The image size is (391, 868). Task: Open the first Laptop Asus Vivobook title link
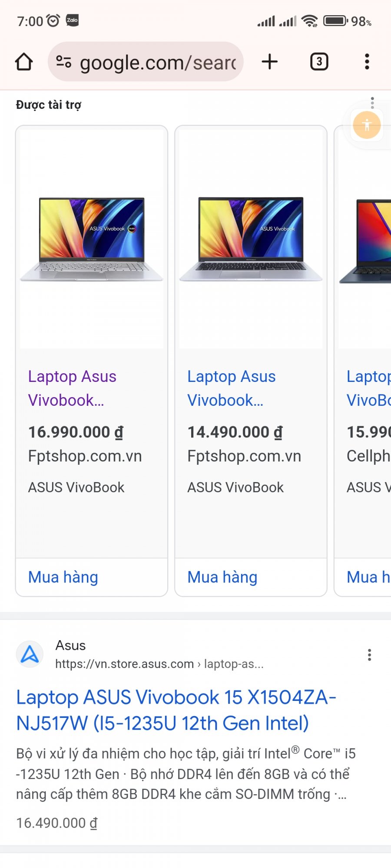point(72,388)
